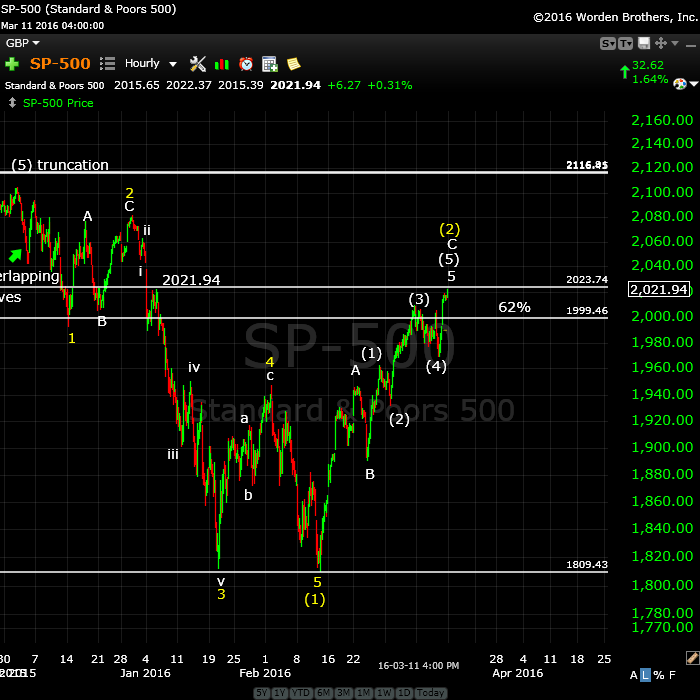The image size is (700, 700).
Task: Click the floppy disk save icon
Action: (644, 43)
